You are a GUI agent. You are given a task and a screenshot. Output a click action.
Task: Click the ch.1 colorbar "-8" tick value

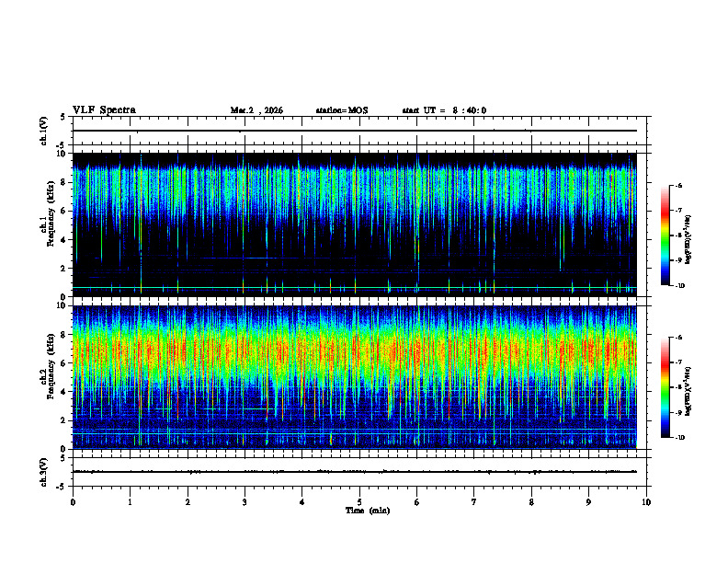(x=678, y=236)
